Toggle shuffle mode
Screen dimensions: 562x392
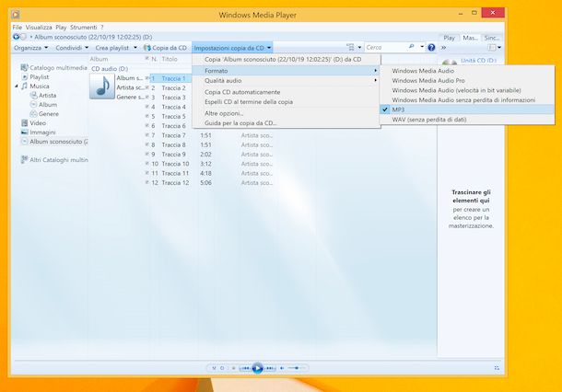click(x=214, y=368)
